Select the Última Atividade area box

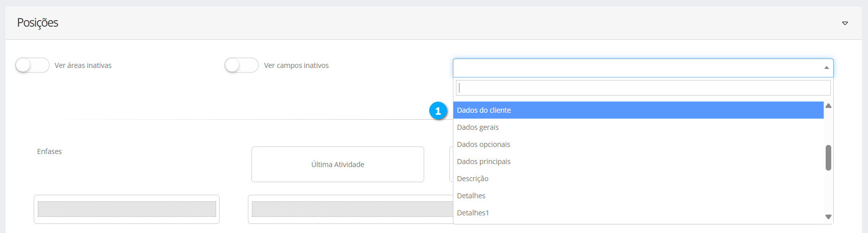coord(338,165)
